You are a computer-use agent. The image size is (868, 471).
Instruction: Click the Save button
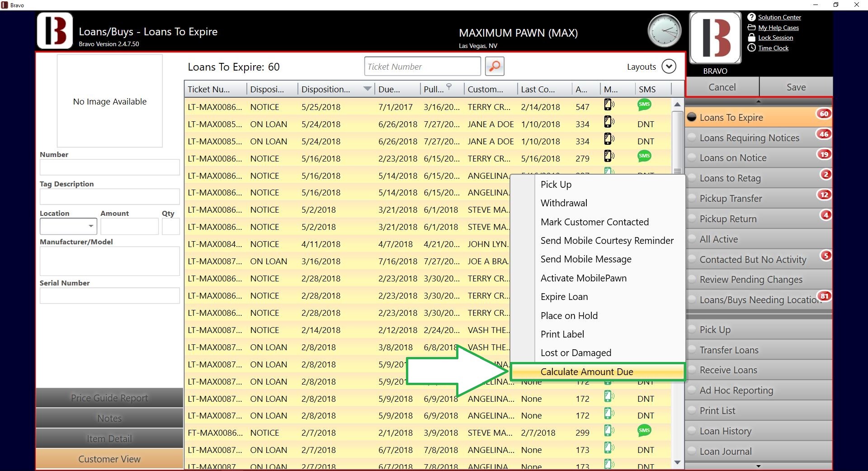pyautogui.click(x=796, y=87)
